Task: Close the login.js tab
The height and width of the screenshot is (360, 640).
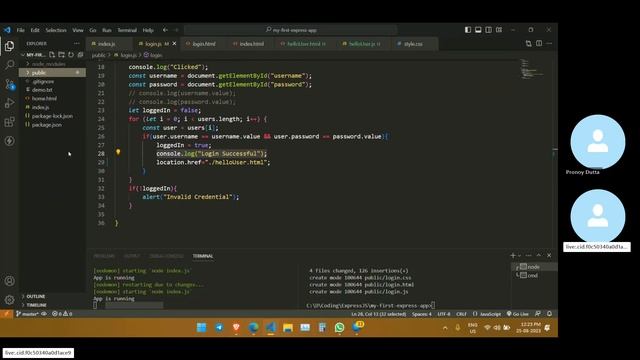Action: tap(174, 44)
